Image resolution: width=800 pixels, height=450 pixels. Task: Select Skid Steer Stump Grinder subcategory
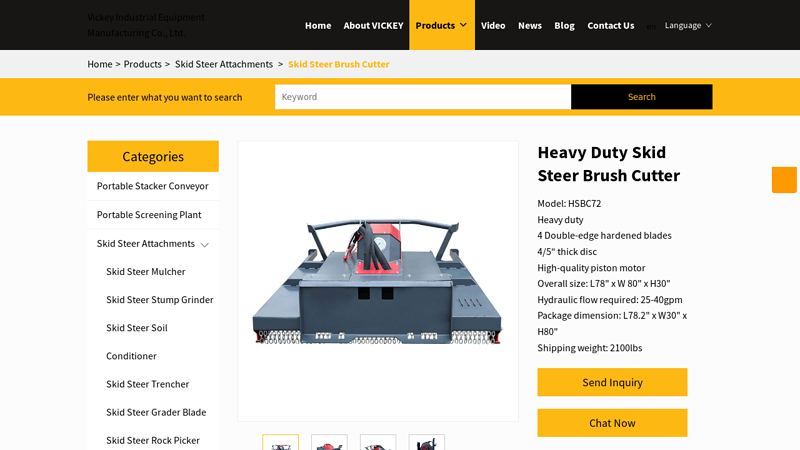pyautogui.click(x=160, y=299)
